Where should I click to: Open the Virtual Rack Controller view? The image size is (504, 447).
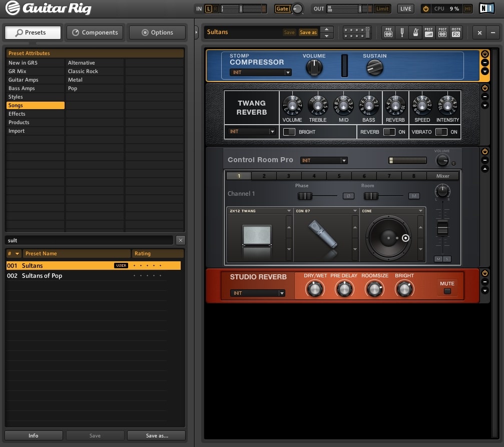tap(357, 33)
